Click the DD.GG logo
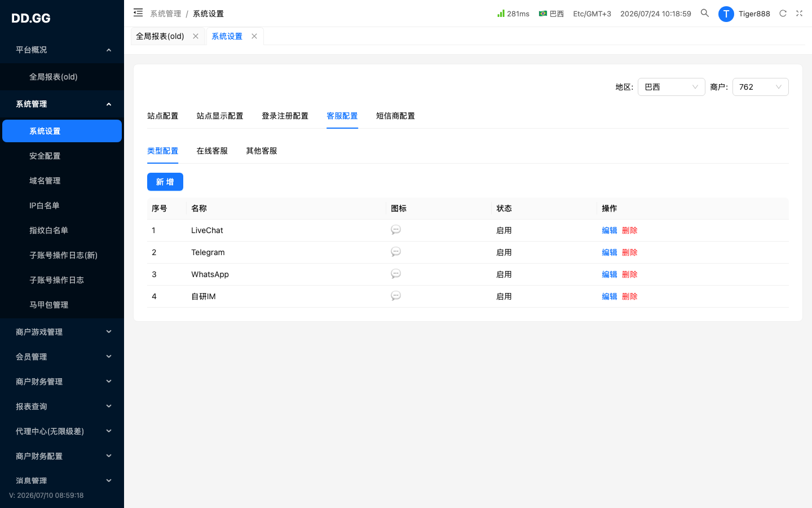The image size is (812, 508). coord(31,18)
